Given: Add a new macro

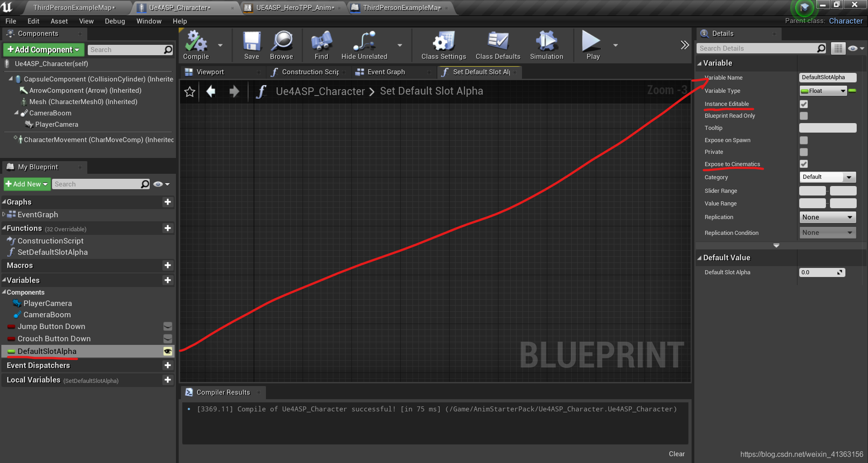Looking at the screenshot, I should 168,265.
